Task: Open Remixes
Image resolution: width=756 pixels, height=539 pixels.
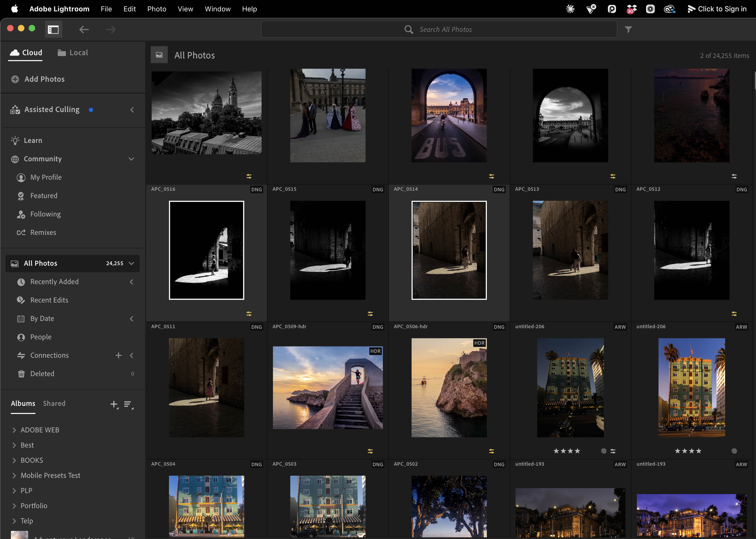Action: [x=37, y=232]
